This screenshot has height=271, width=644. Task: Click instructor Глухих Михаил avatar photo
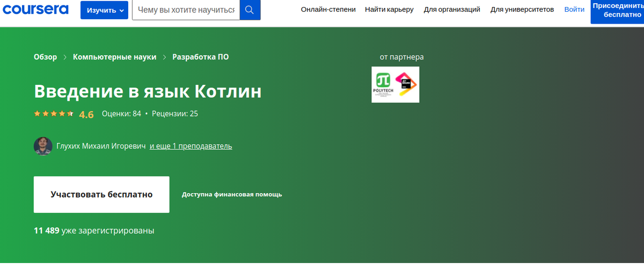pos(43,146)
